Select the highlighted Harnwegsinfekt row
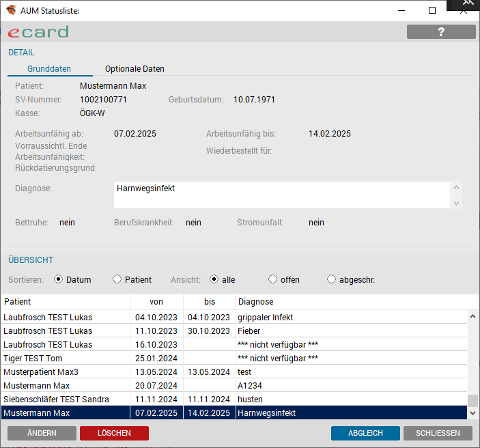 [x=234, y=412]
